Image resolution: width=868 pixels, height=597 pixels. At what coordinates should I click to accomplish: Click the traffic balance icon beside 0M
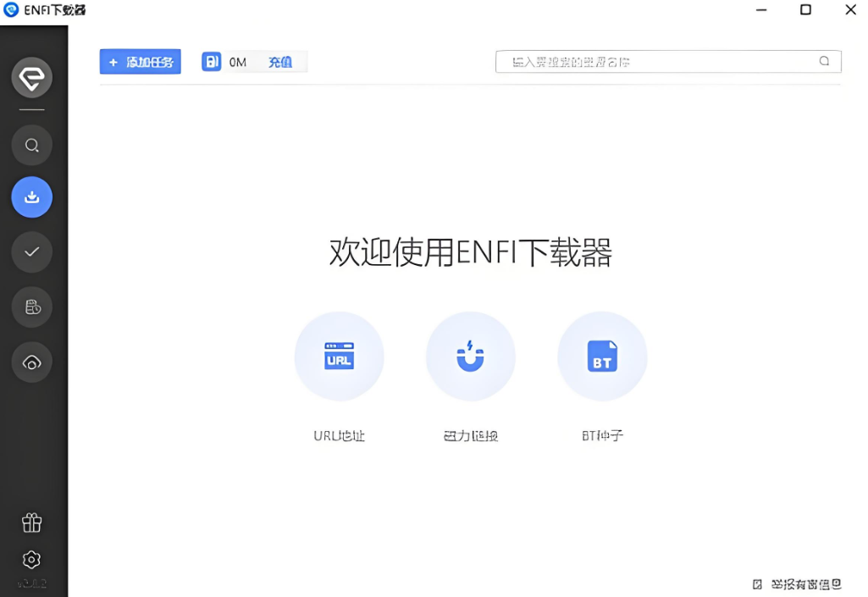pos(211,62)
